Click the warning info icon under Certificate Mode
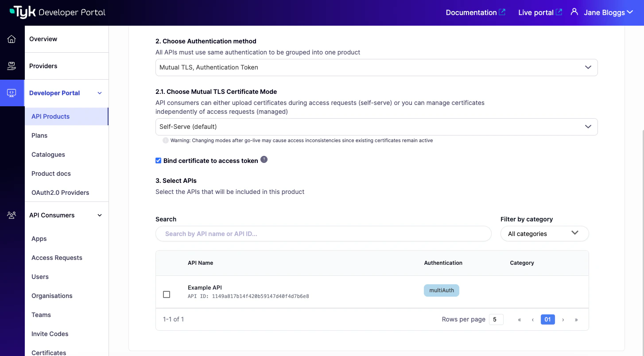The image size is (644, 356). point(165,140)
